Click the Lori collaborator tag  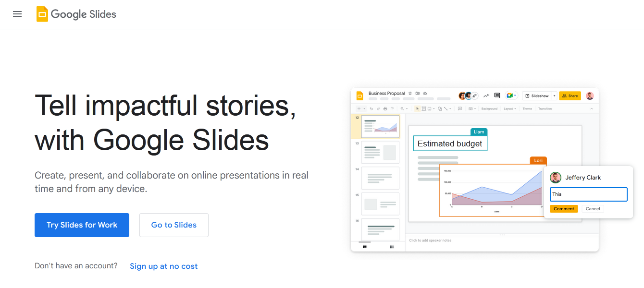point(538,160)
